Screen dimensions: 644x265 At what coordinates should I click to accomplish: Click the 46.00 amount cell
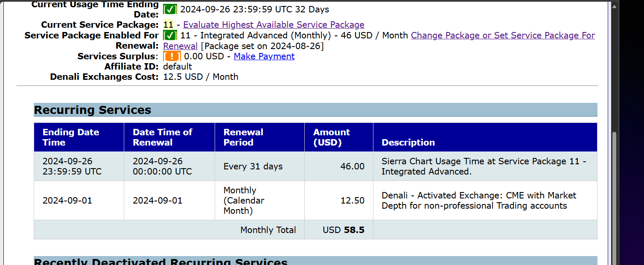[x=352, y=166]
